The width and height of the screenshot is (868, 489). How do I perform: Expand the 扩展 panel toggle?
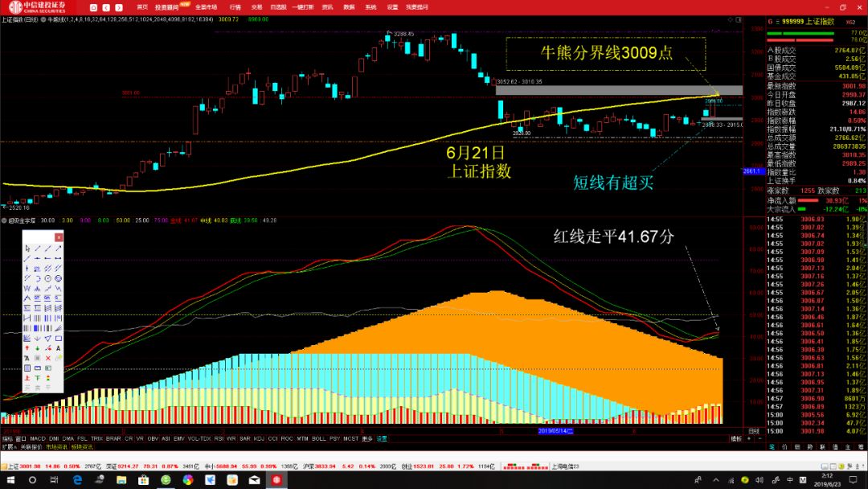tap(8, 447)
